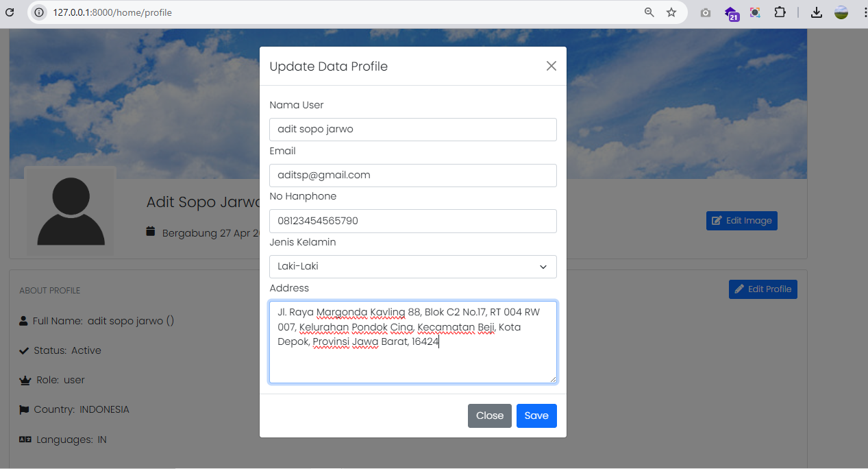Viewport: 868px width, 469px height.
Task: Click the address bar URL text
Action: pos(112,12)
